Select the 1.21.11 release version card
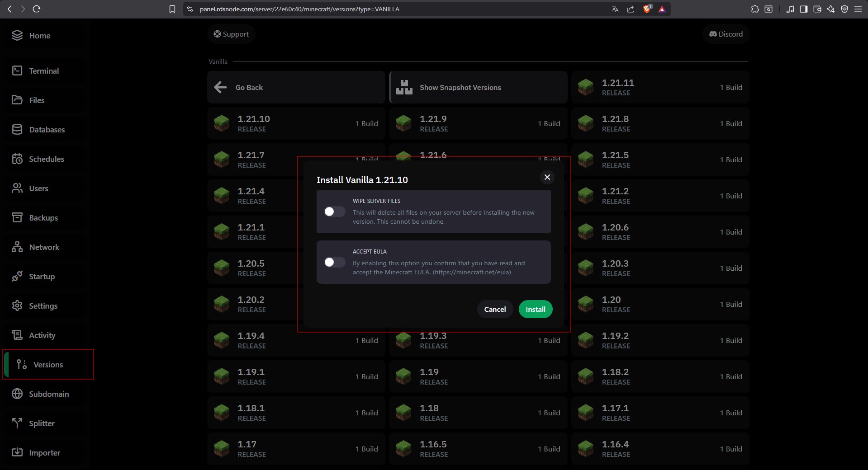The height and width of the screenshot is (470, 868). [660, 87]
